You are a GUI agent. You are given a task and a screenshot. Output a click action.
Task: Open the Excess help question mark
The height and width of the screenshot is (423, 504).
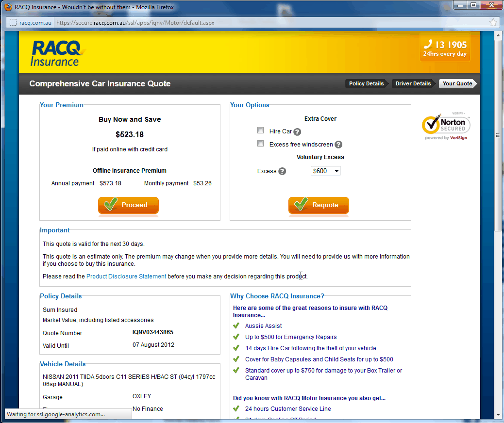click(x=282, y=171)
